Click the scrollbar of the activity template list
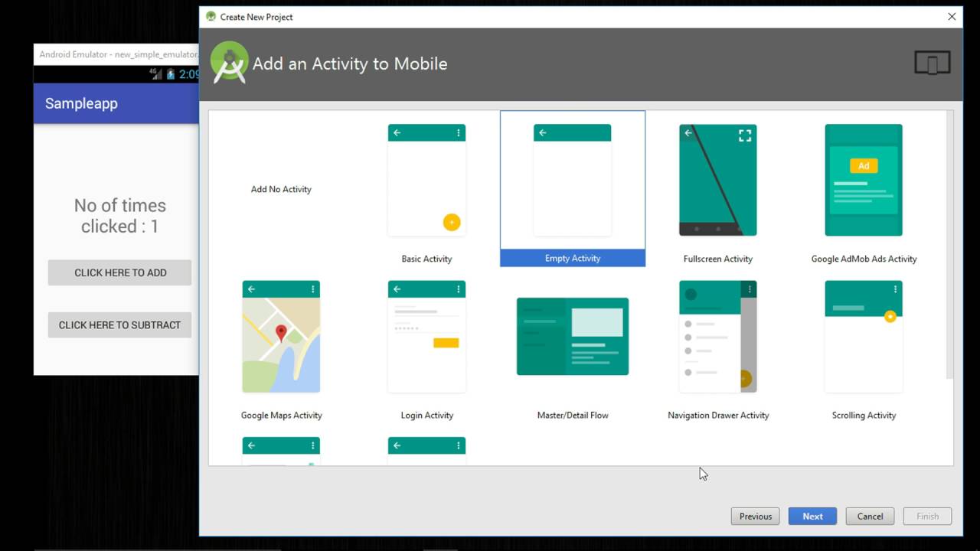 click(949, 245)
